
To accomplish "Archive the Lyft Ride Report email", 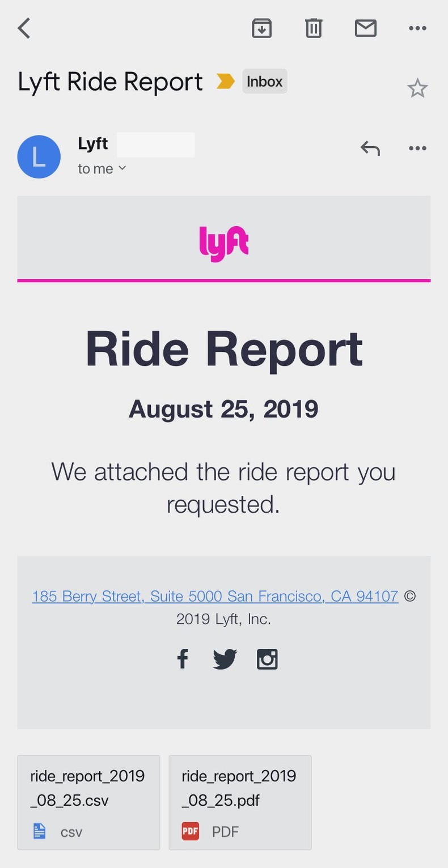I will coord(262,28).
